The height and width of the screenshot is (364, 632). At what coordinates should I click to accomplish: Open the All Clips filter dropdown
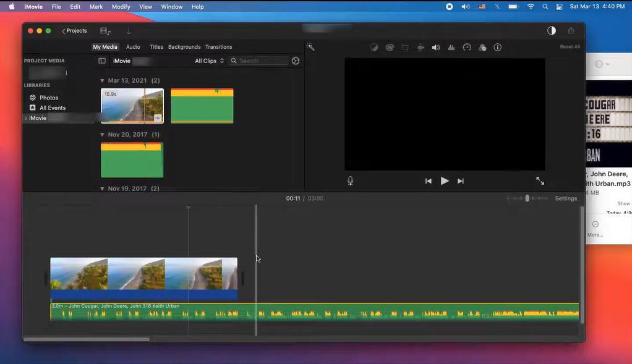pos(208,61)
